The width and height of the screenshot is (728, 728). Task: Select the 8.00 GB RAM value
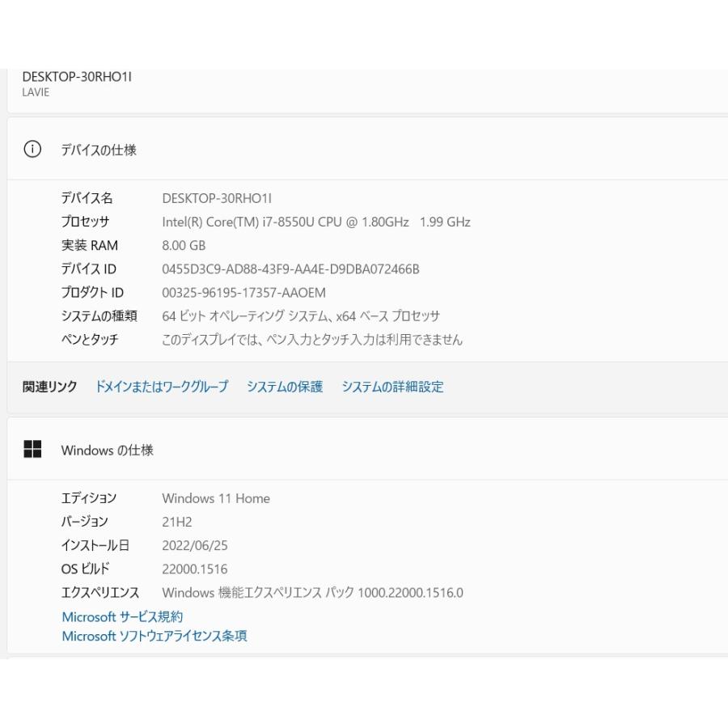pyautogui.click(x=184, y=246)
